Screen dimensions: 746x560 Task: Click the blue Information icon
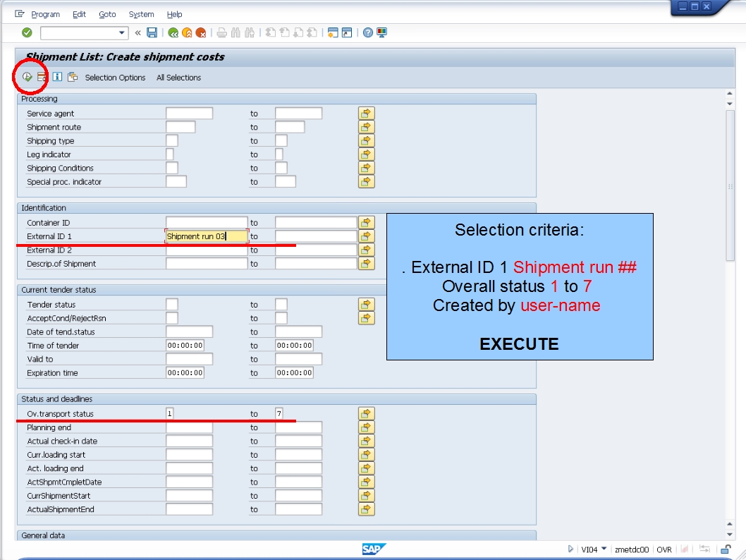pos(57,77)
